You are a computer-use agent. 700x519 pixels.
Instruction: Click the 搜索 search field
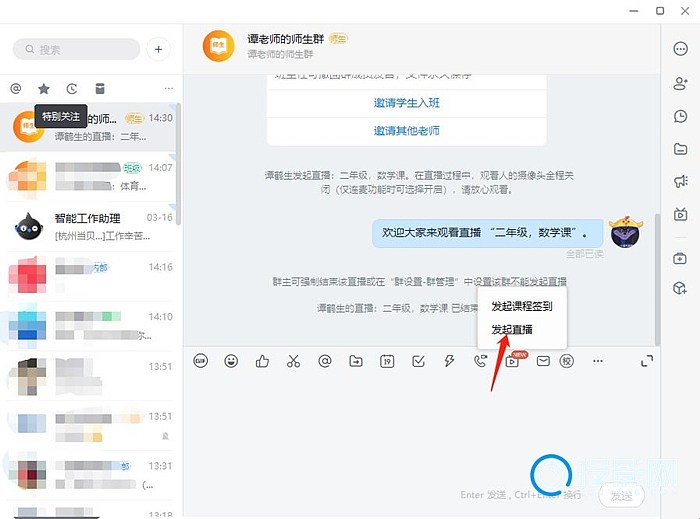point(77,49)
